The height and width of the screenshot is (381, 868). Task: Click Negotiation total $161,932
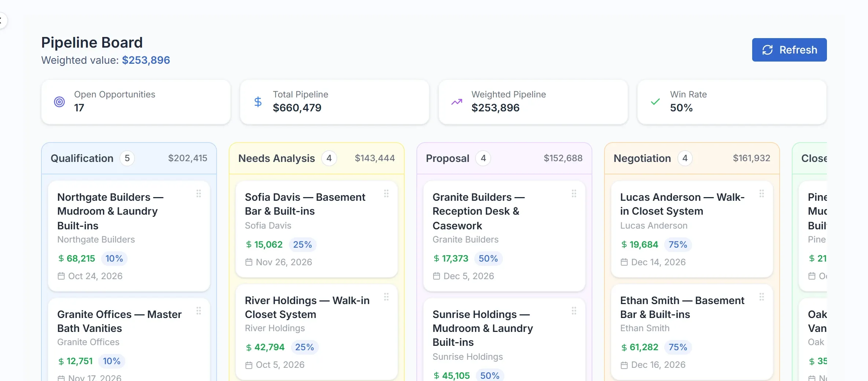(751, 158)
